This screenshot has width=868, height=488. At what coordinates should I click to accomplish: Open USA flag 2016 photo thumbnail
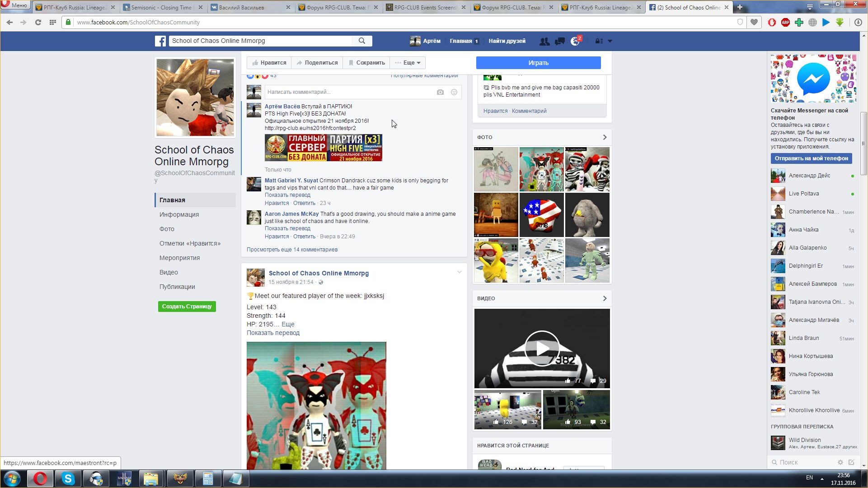coord(542,215)
